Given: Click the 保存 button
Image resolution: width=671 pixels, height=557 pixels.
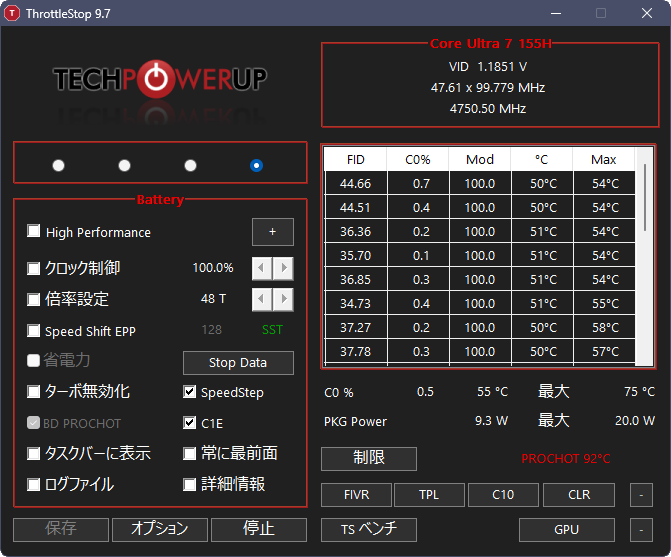Looking at the screenshot, I should pos(61,530).
